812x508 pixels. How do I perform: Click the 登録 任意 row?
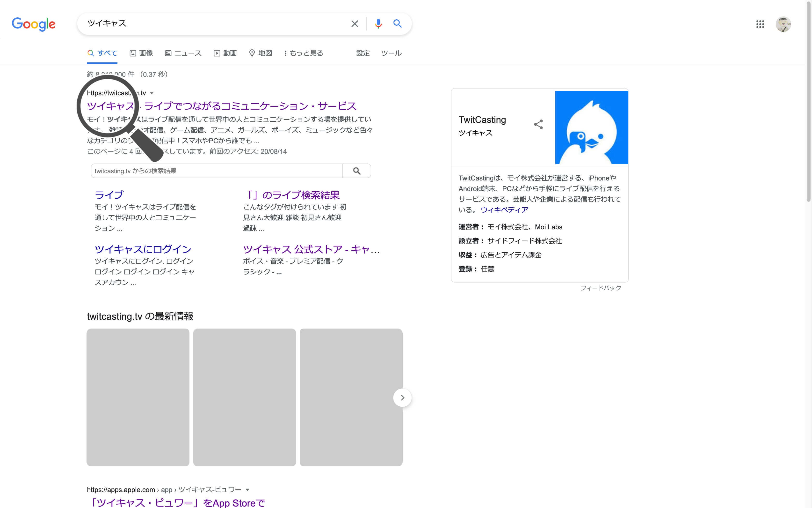click(x=477, y=269)
